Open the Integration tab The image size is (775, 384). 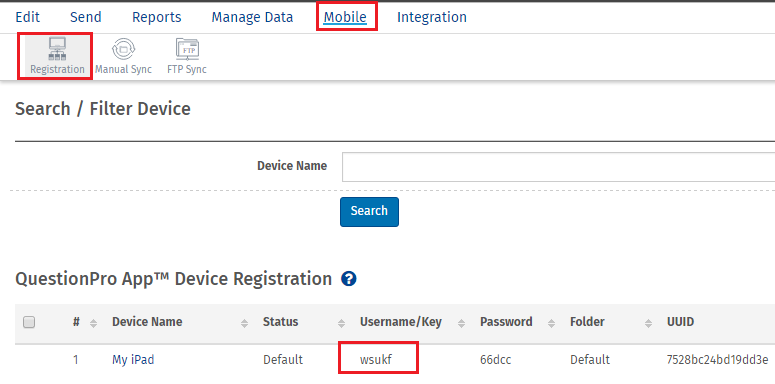point(431,17)
